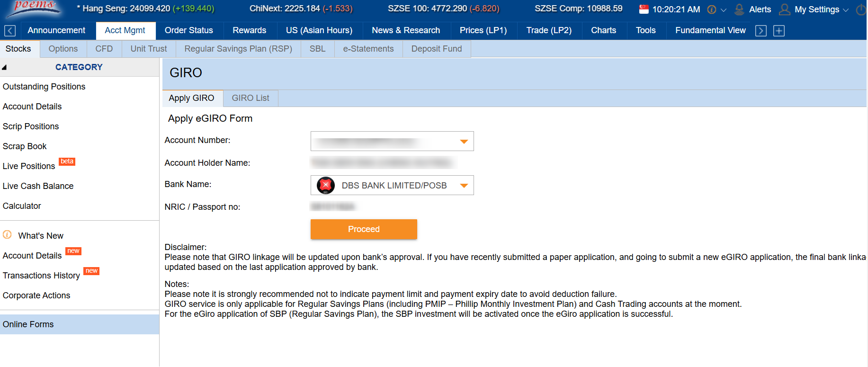Viewport: 868px width, 367px height.
Task: Open the Tools tab
Action: pyautogui.click(x=646, y=30)
